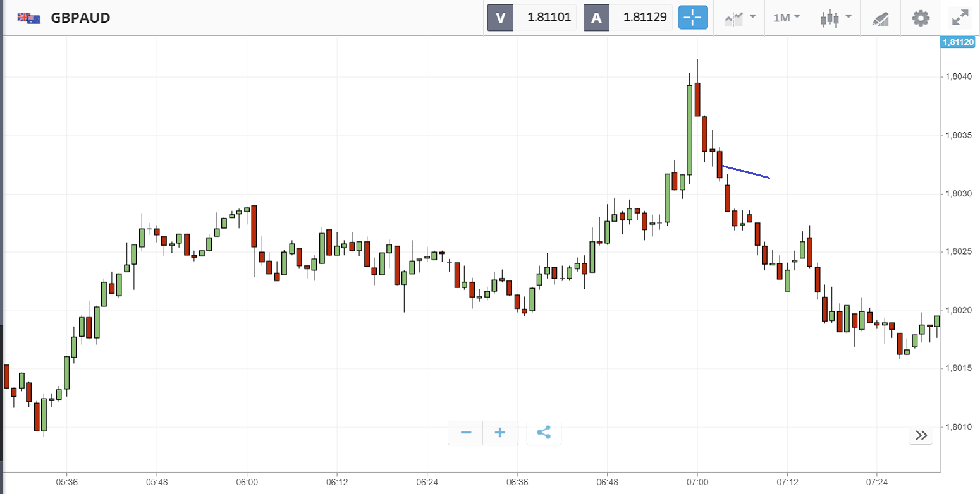This screenshot has width=980, height=494.
Task: Open chart settings gear
Action: tap(921, 18)
